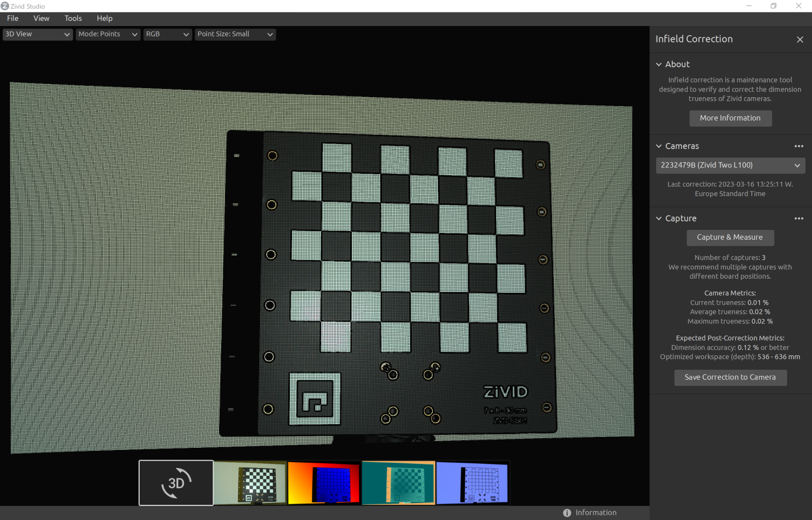Open the File menu

tap(13, 18)
